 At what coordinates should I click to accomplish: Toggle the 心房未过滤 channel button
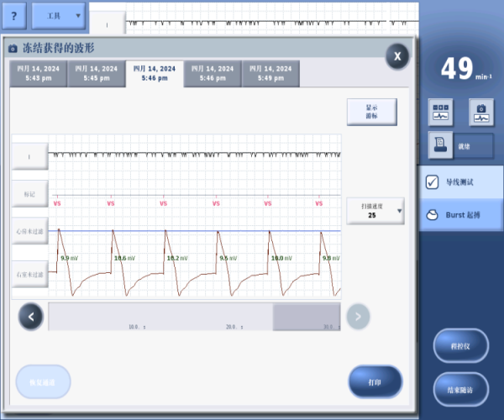[x=29, y=230]
